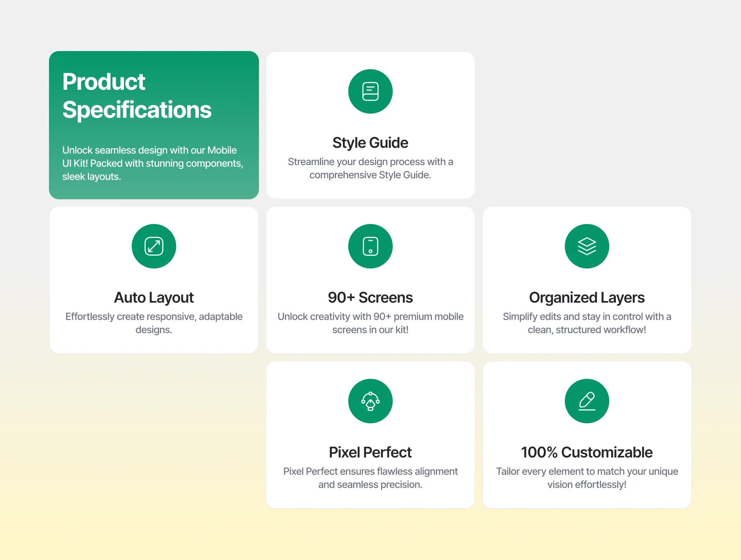Click the Organized Layers stack icon
The height and width of the screenshot is (560, 741).
tap(587, 246)
